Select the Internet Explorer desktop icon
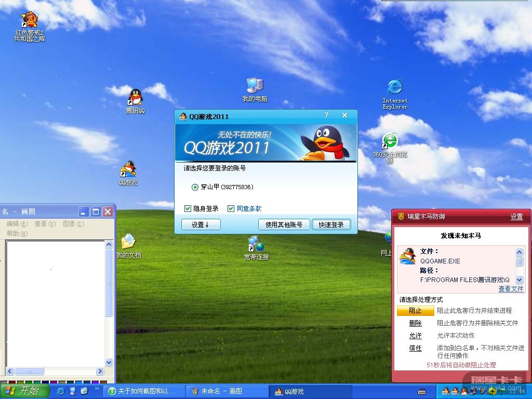This screenshot has height=399, width=532. point(395,94)
